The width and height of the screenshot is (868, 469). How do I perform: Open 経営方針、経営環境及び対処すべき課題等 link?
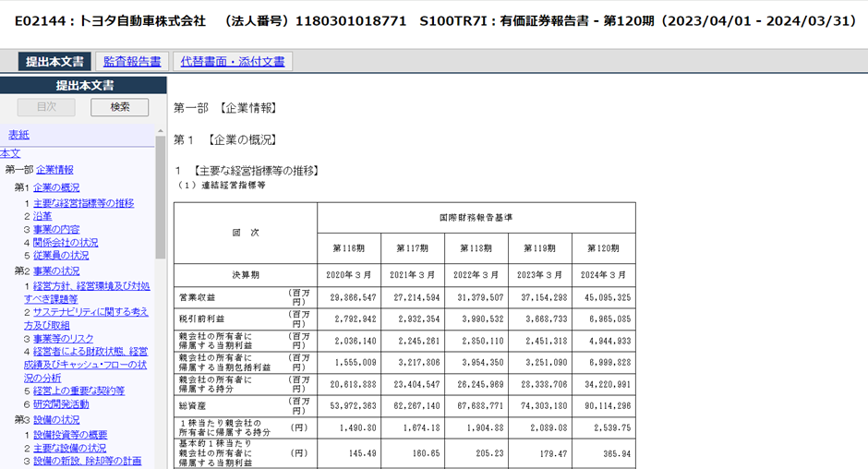tap(87, 293)
